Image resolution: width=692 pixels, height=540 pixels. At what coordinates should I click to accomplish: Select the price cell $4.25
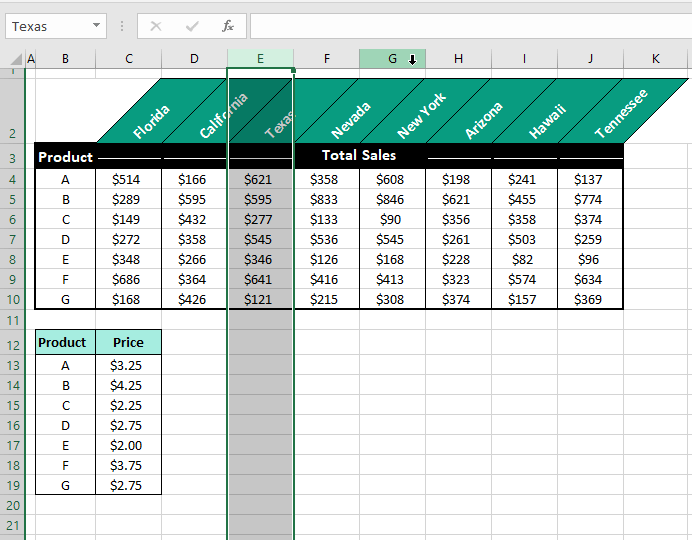(x=128, y=386)
